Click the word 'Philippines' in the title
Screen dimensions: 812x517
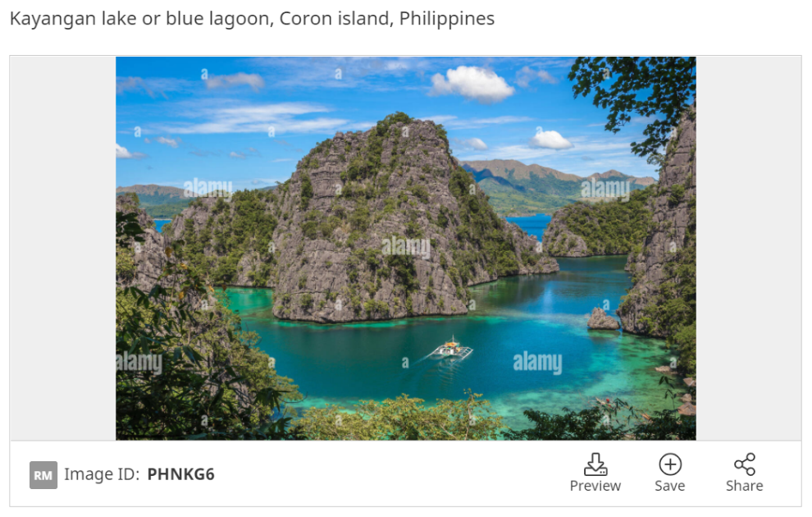(447, 19)
